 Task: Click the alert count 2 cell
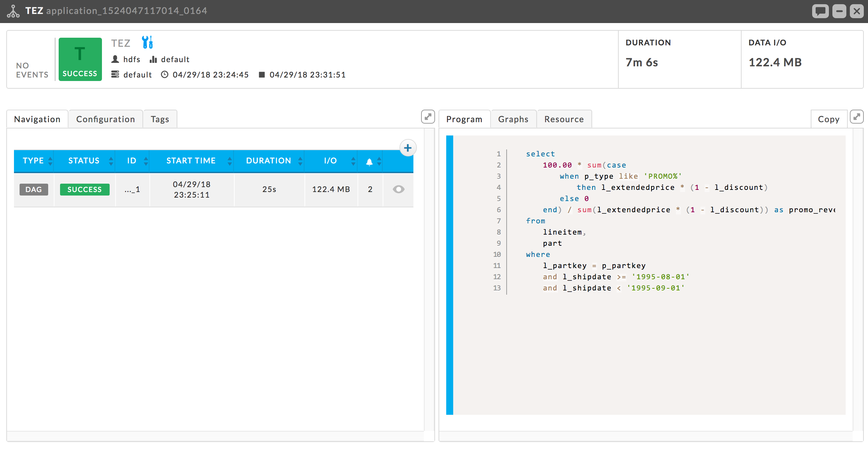tap(370, 190)
